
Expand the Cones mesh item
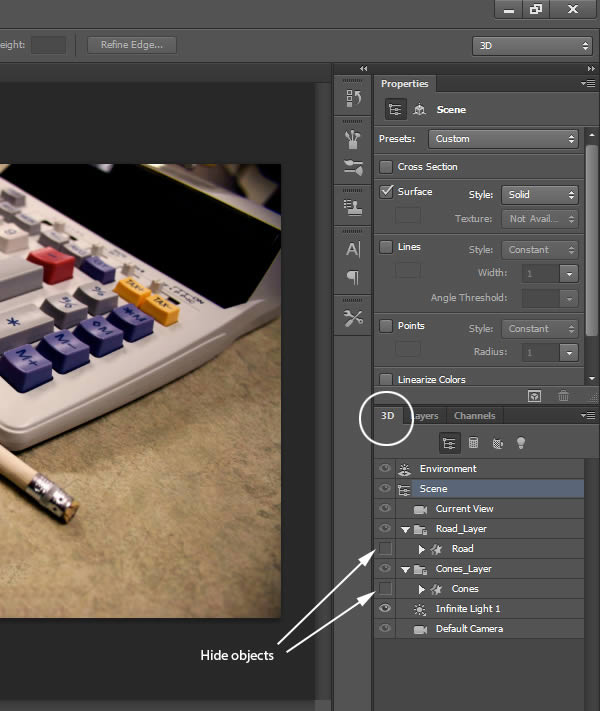click(x=421, y=589)
